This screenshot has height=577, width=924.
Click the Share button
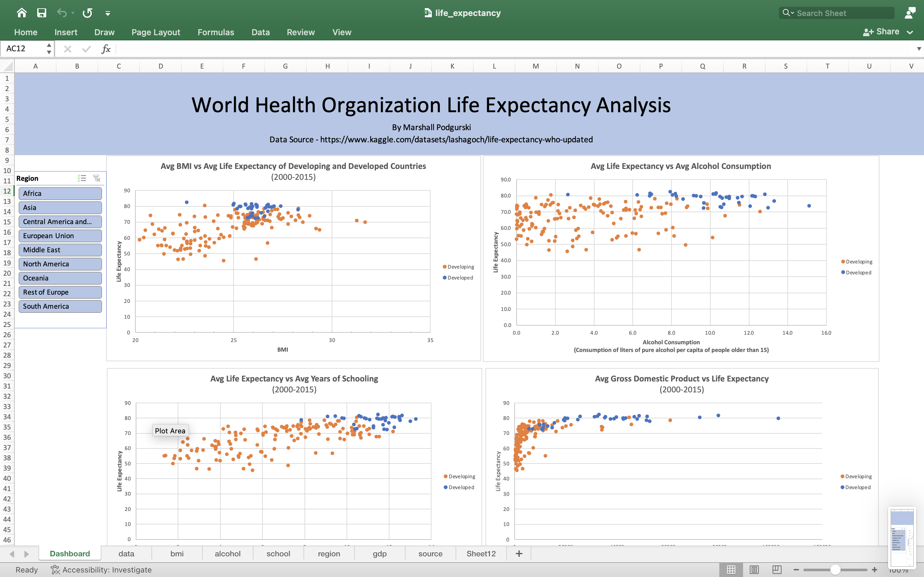click(x=883, y=32)
